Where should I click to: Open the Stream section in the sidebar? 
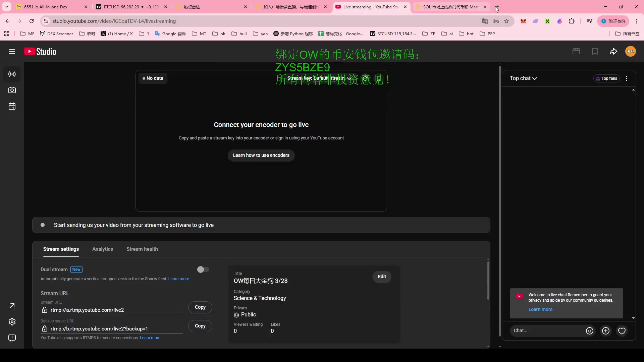pos(12,74)
